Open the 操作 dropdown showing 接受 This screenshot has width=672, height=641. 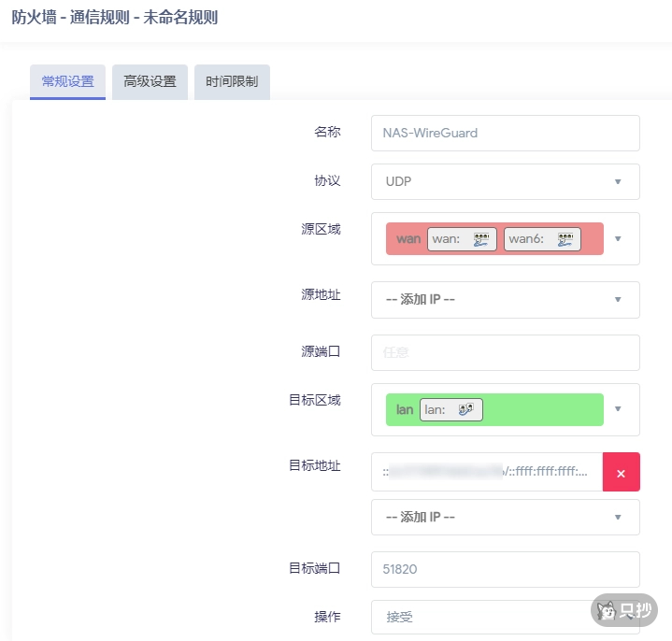506,617
